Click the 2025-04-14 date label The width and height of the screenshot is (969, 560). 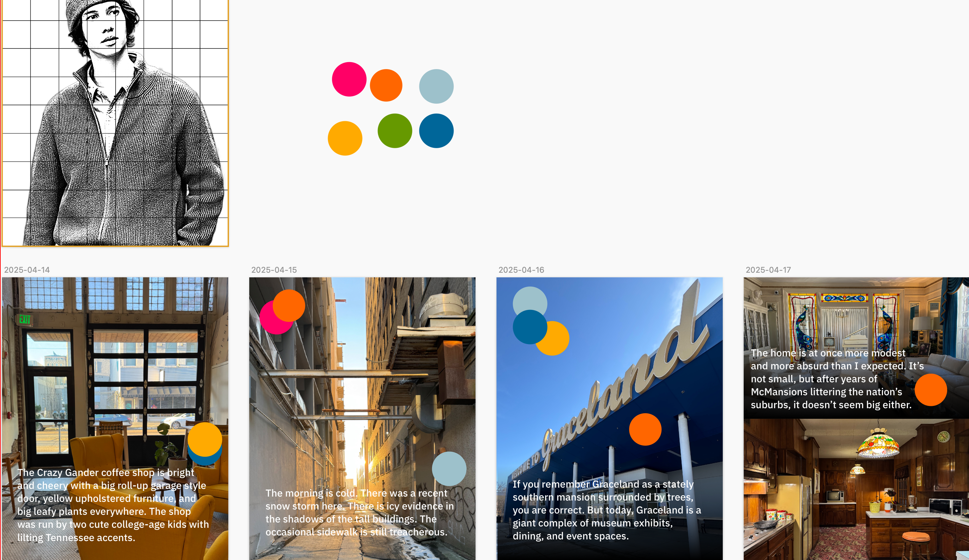27,270
